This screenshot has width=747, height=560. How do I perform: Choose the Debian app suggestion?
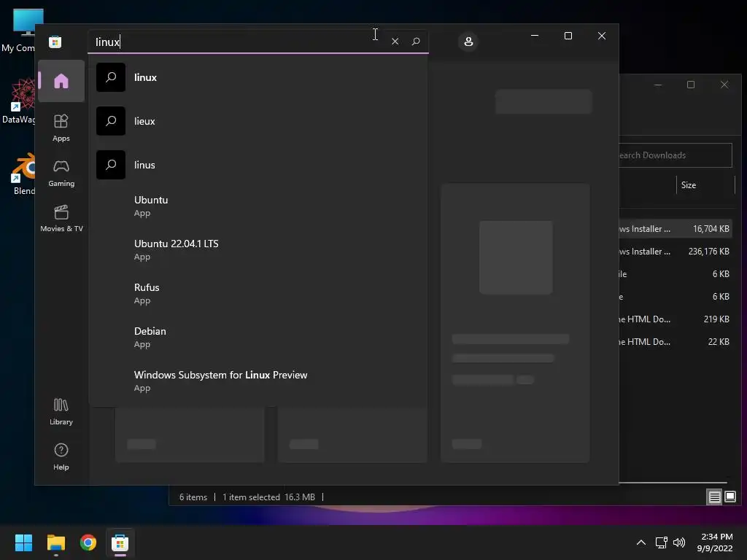click(258, 337)
